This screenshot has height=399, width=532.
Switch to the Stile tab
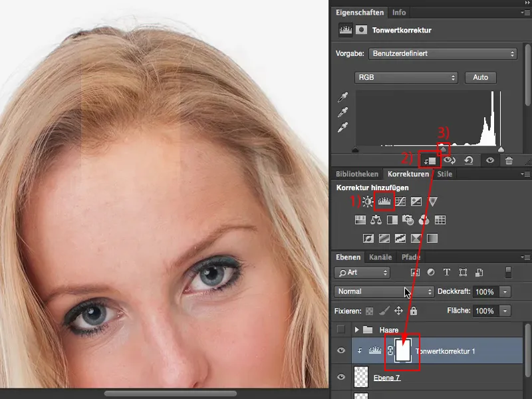[444, 174]
